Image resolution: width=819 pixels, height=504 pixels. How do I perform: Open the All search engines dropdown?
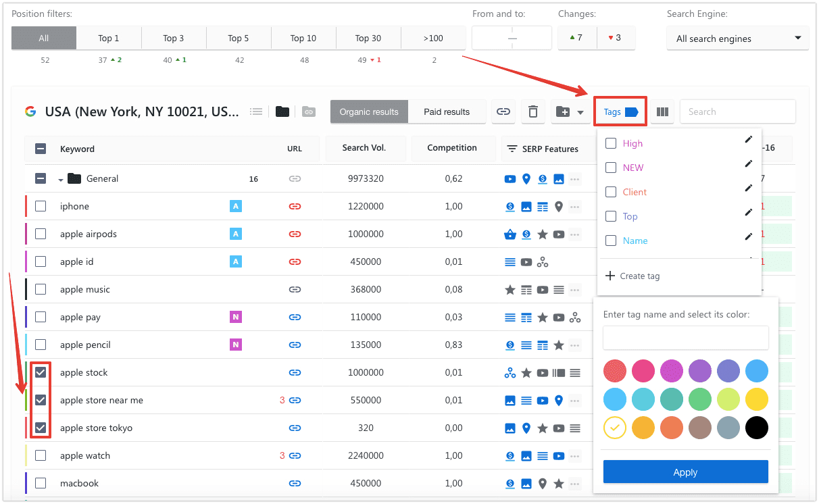point(738,39)
